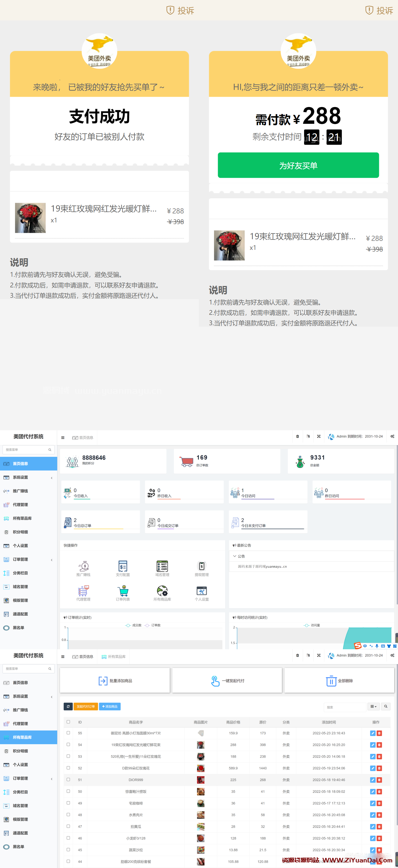The height and width of the screenshot is (868, 398).
Task: Toggle the select-all checkbox in product table header
Action: point(68,722)
